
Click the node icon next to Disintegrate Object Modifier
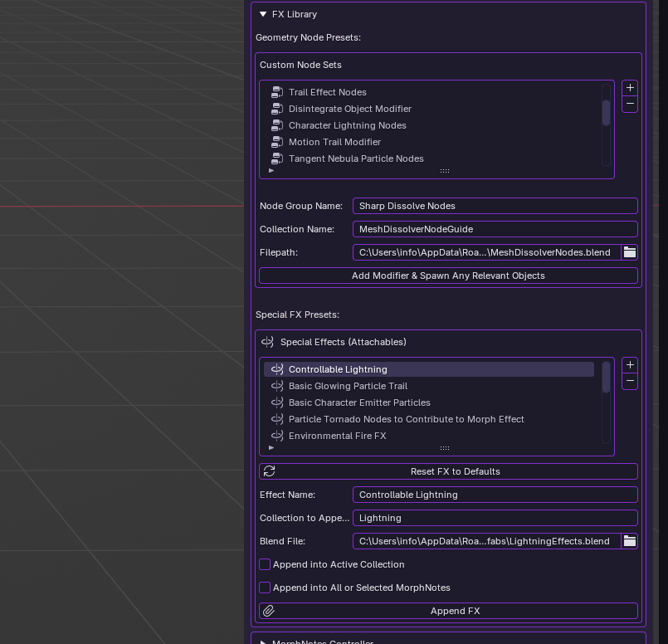pos(276,109)
